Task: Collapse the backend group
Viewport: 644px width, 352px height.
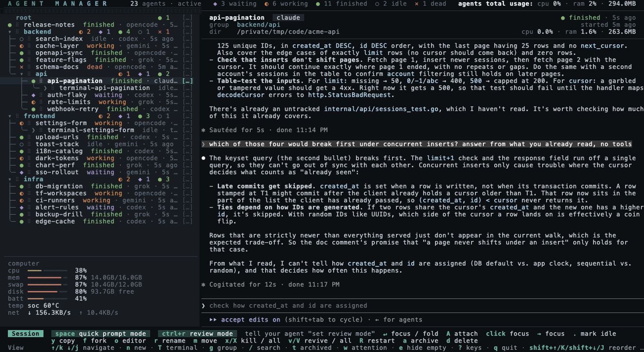Action: coord(10,32)
